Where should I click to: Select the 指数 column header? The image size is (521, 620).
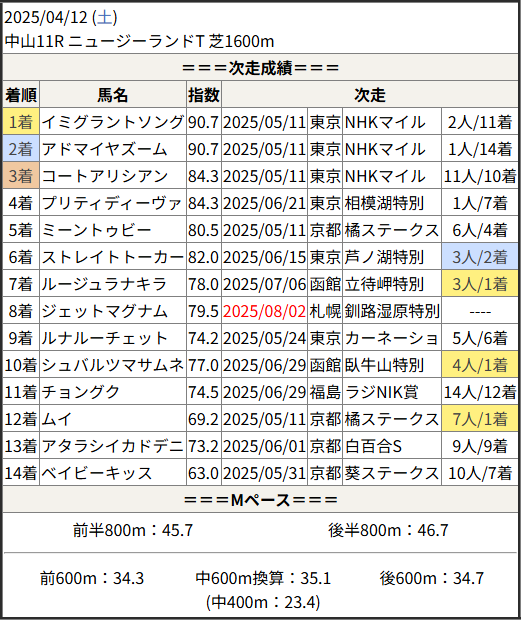[204, 95]
